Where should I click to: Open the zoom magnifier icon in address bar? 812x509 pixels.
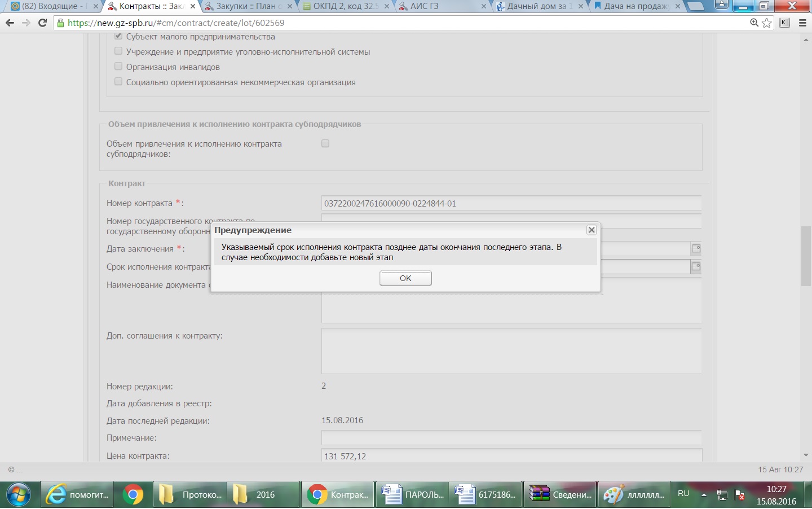coord(754,23)
